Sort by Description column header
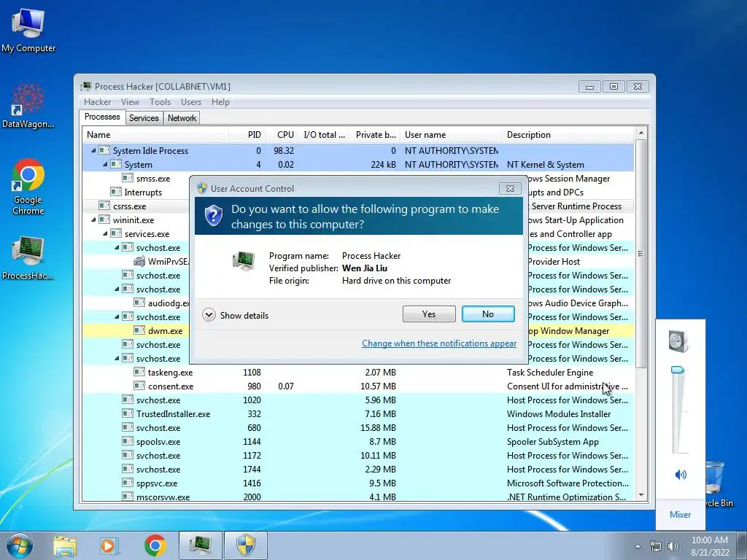The width and height of the screenshot is (747, 560). [x=568, y=135]
